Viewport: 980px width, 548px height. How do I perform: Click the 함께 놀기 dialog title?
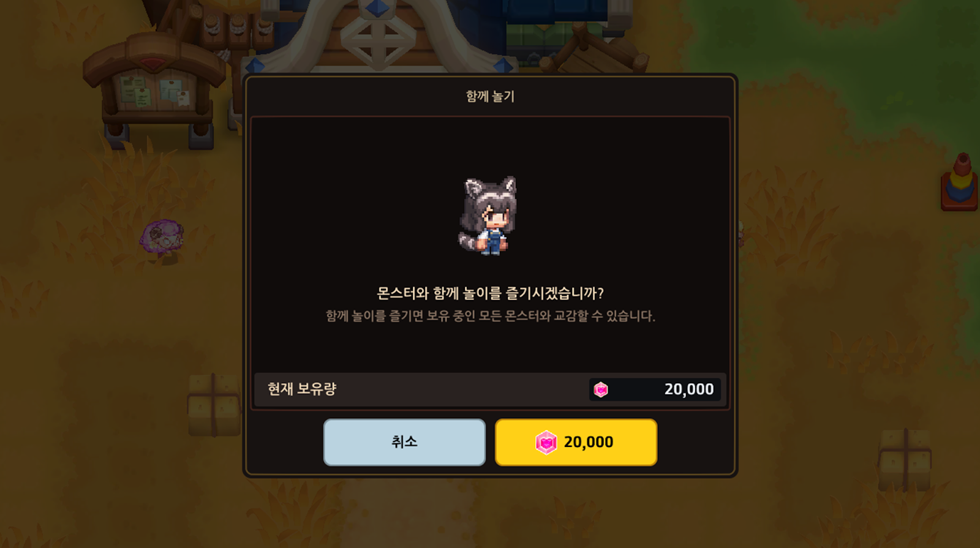tap(490, 96)
